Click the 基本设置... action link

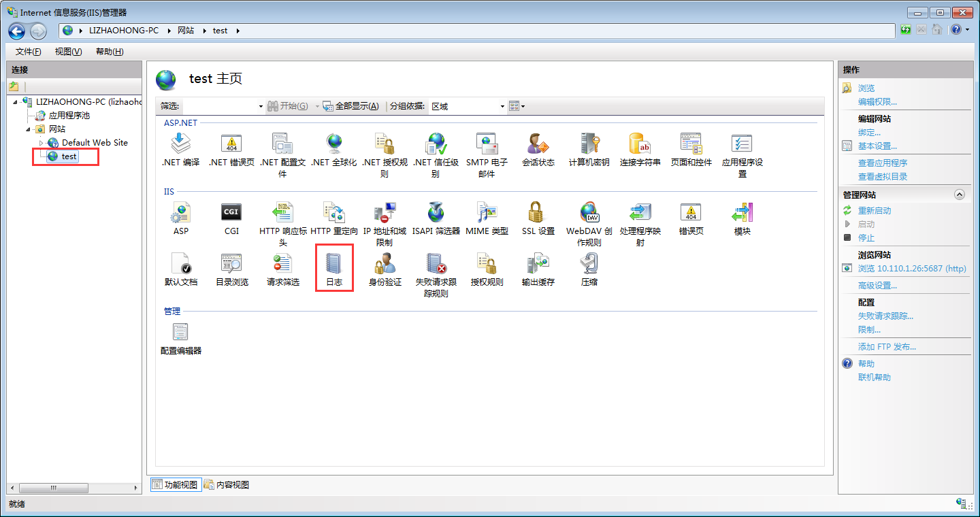(877, 146)
